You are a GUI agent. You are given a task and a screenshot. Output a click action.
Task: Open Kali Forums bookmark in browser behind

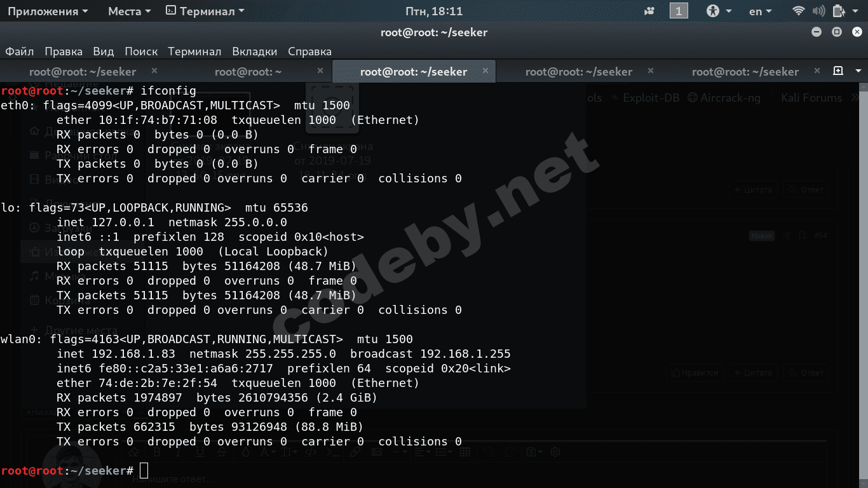pyautogui.click(x=811, y=98)
